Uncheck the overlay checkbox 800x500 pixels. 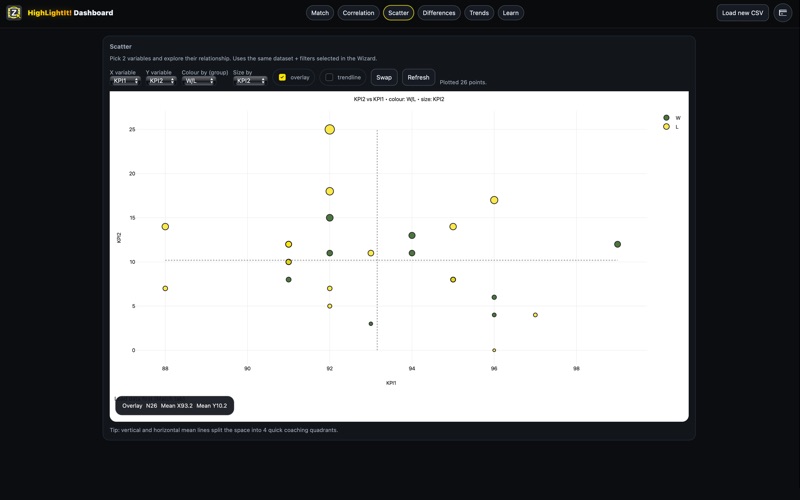click(x=282, y=77)
